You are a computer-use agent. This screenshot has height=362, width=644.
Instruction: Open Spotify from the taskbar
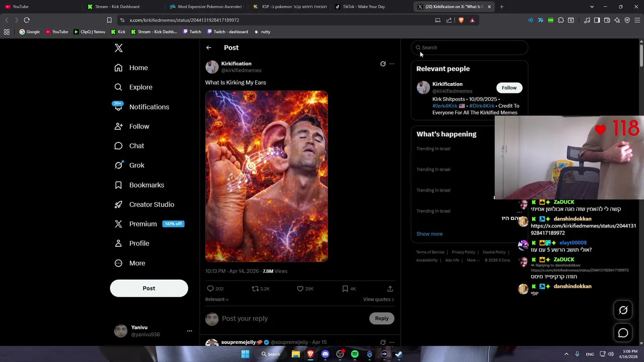355,354
